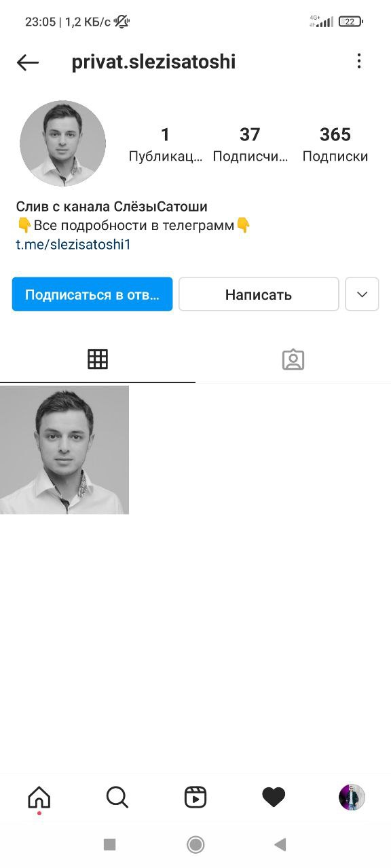Open the Search magnifier icon
391x868 pixels.
117,797
